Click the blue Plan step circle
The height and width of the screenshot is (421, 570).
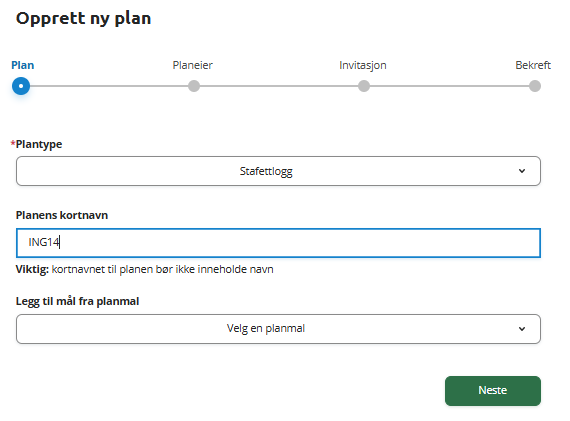[21, 86]
